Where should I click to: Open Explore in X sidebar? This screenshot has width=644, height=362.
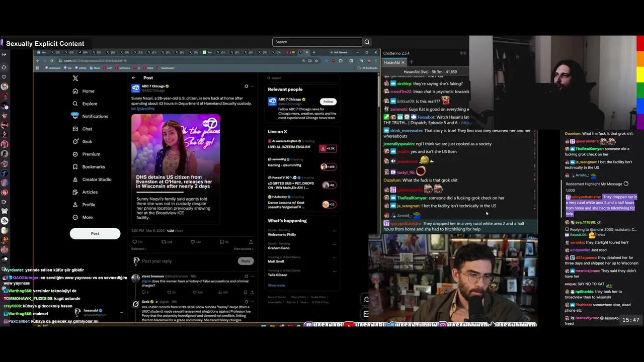(x=85, y=104)
